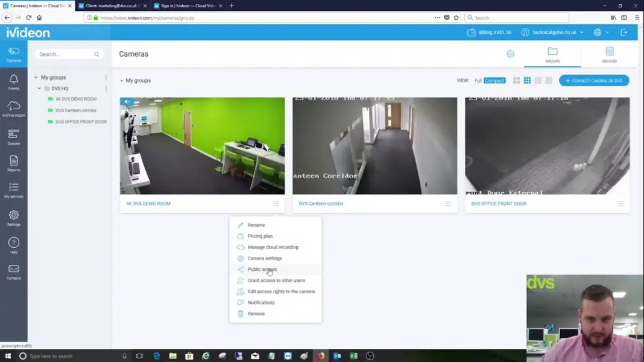Switch to the Groups tab

552,55
